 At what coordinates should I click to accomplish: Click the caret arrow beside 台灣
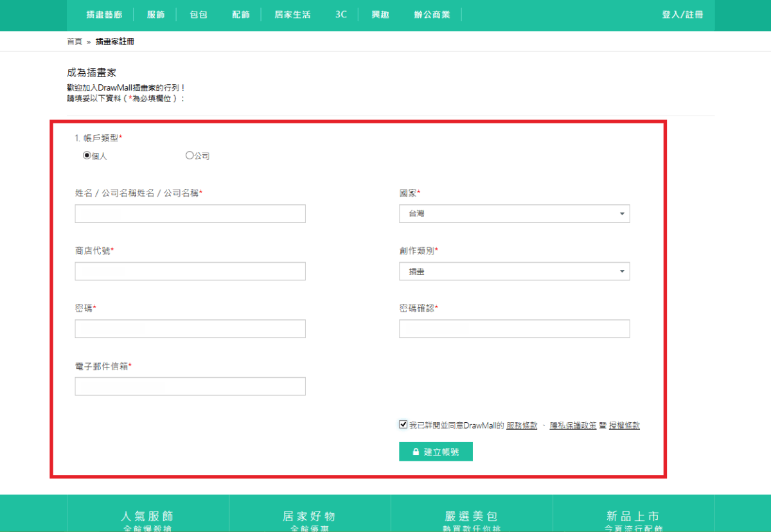pyautogui.click(x=621, y=213)
